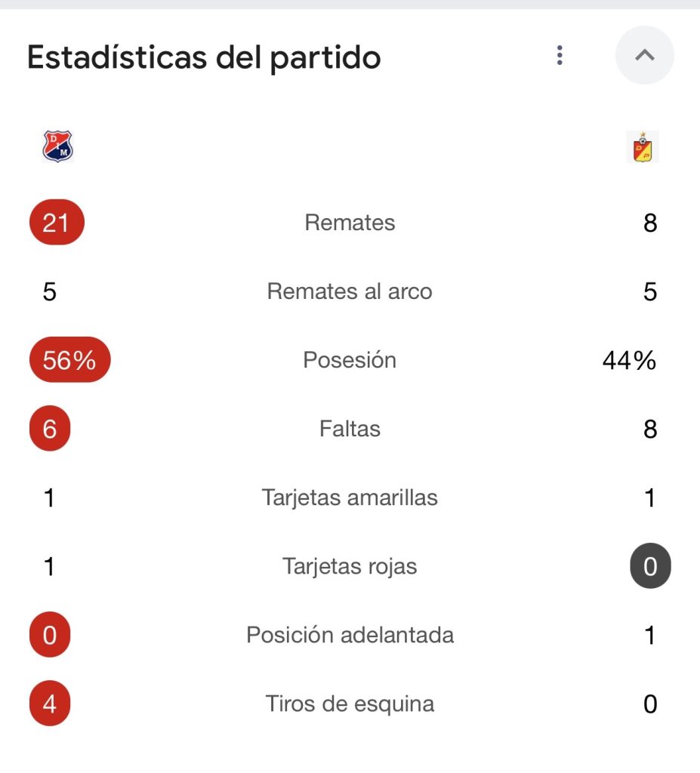Collapse the Estadísticas del partido section
Screen dimensions: 700x773
[x=644, y=55]
